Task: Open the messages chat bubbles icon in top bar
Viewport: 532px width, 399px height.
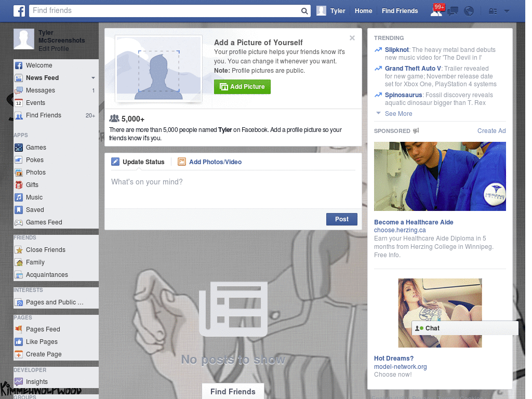Action: pyautogui.click(x=453, y=11)
